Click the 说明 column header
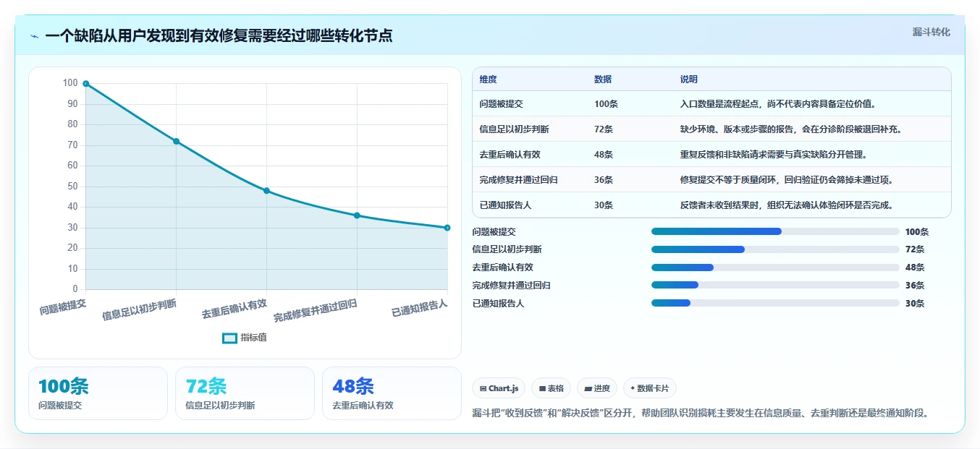The image size is (980, 449). (x=688, y=80)
